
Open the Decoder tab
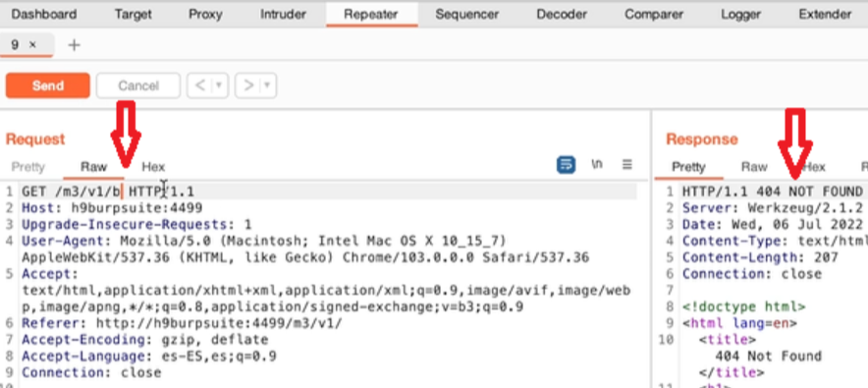(x=562, y=14)
